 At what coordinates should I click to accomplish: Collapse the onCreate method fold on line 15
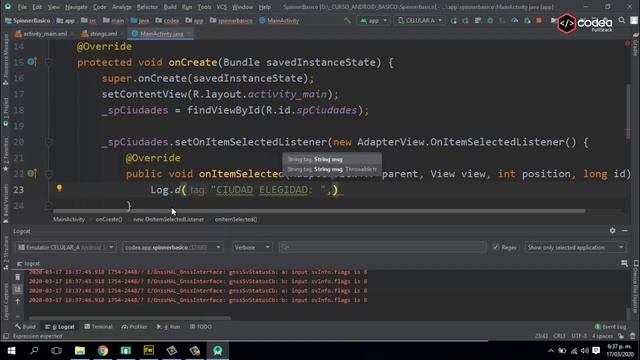(49, 62)
